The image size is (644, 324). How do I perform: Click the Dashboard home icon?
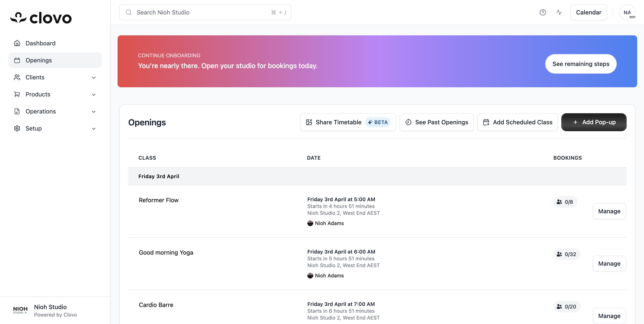(x=17, y=43)
